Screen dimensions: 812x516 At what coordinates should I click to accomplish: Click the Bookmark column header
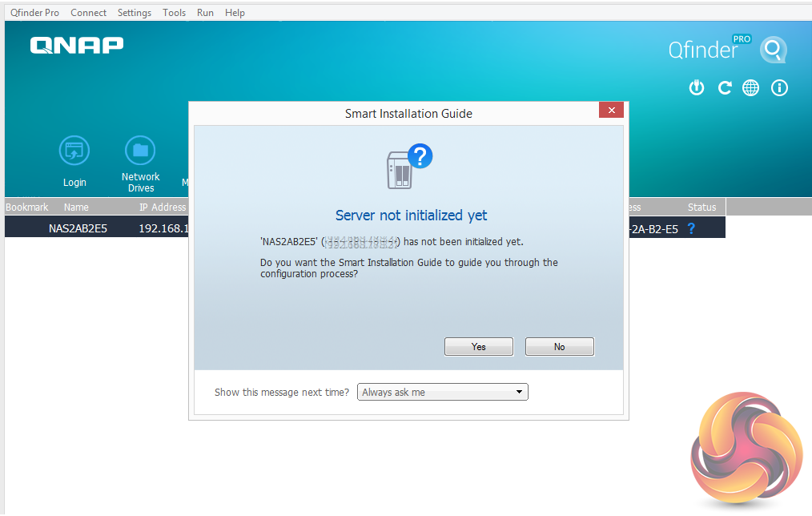27,207
